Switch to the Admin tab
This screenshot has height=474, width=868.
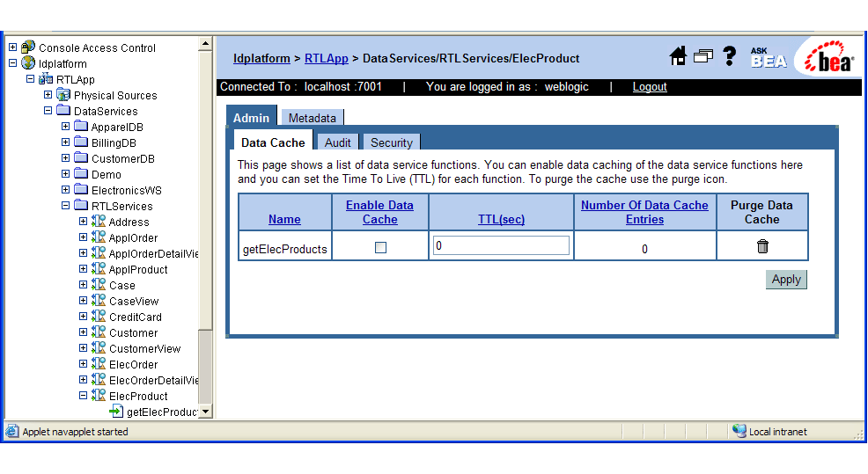click(x=251, y=117)
